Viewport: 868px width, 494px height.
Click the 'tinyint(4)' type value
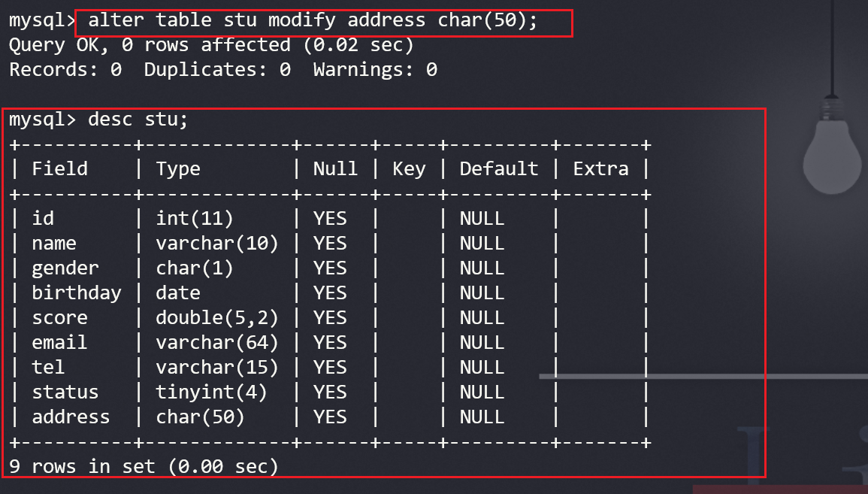coord(211,392)
